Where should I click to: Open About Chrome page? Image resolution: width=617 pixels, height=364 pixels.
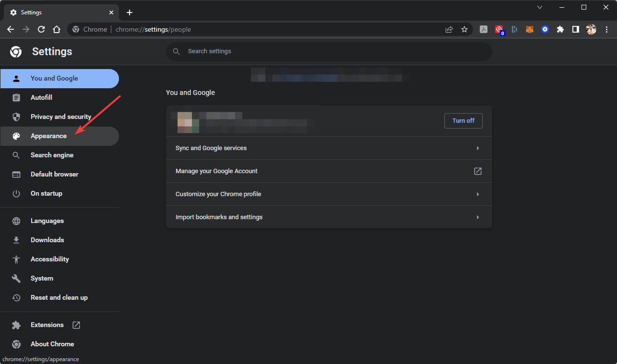pos(59,344)
